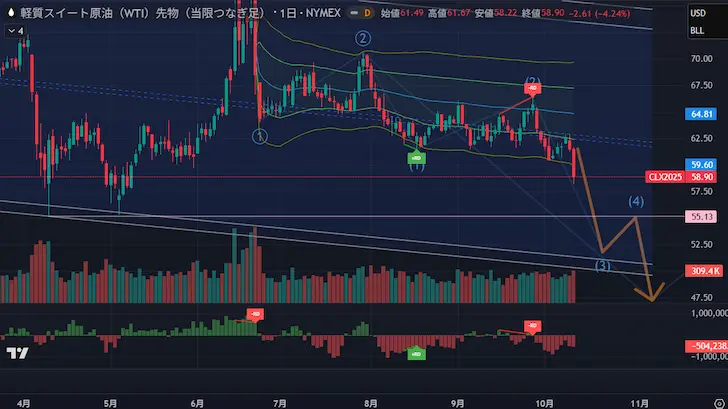Click the 9月 date on time axis
Viewport: 728px width, 409px height.
[x=457, y=403]
